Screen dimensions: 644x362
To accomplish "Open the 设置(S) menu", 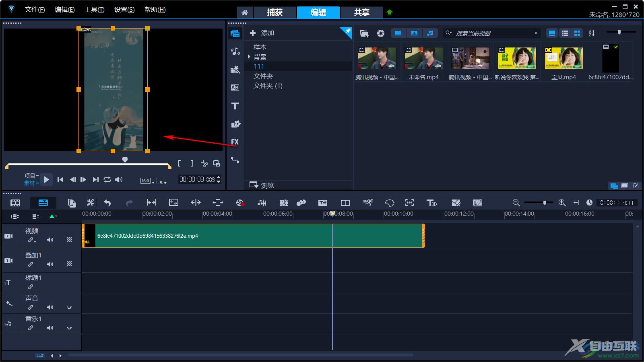I will 124,10.
